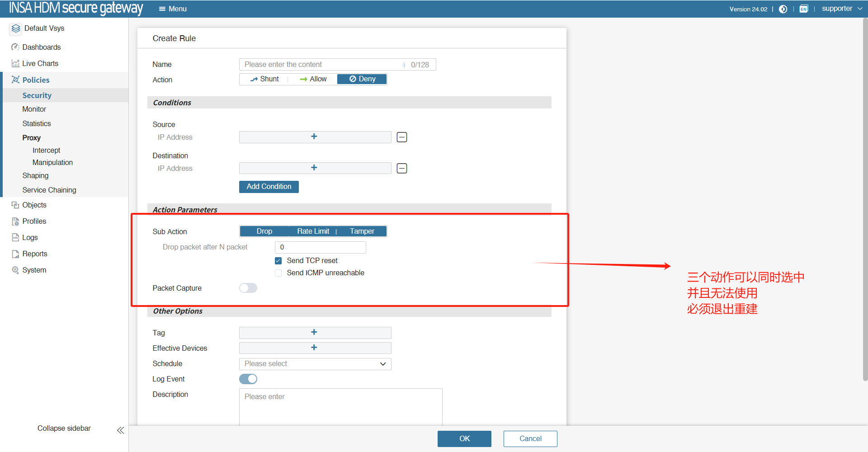Click the theme toggle icon in header
The height and width of the screenshot is (452, 868).
pyautogui.click(x=783, y=9)
